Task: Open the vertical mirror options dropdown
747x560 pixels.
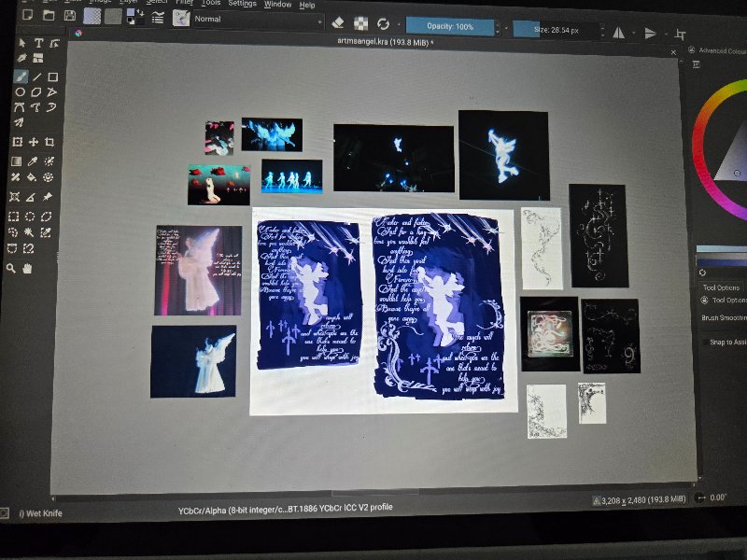Action: (666, 35)
